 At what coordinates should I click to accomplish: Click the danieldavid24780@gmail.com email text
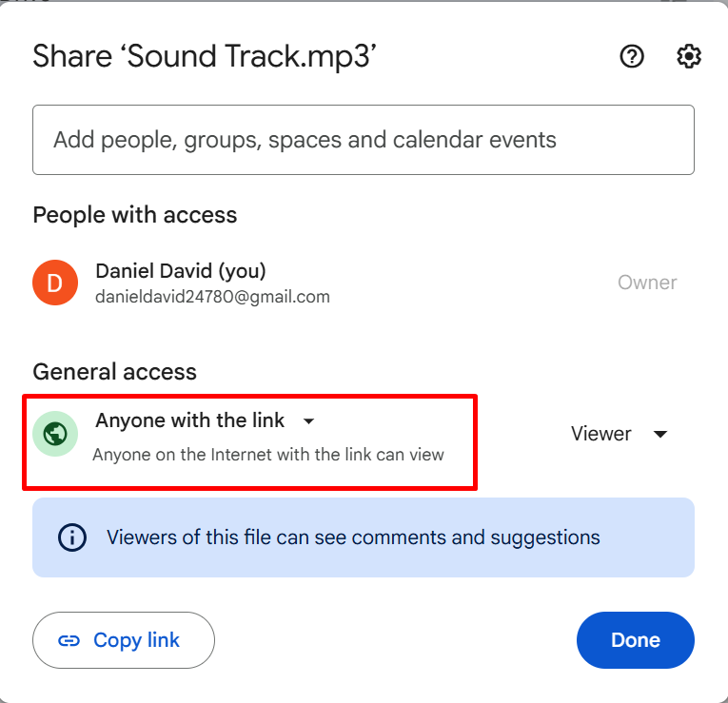212,297
